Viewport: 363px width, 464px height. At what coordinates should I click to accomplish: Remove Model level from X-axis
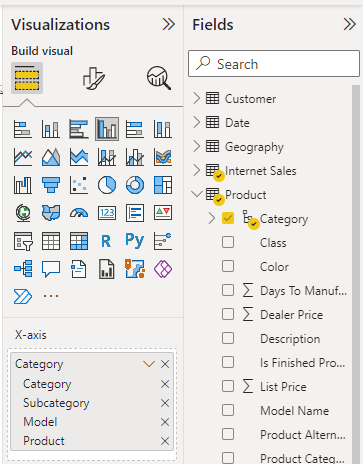tap(165, 422)
